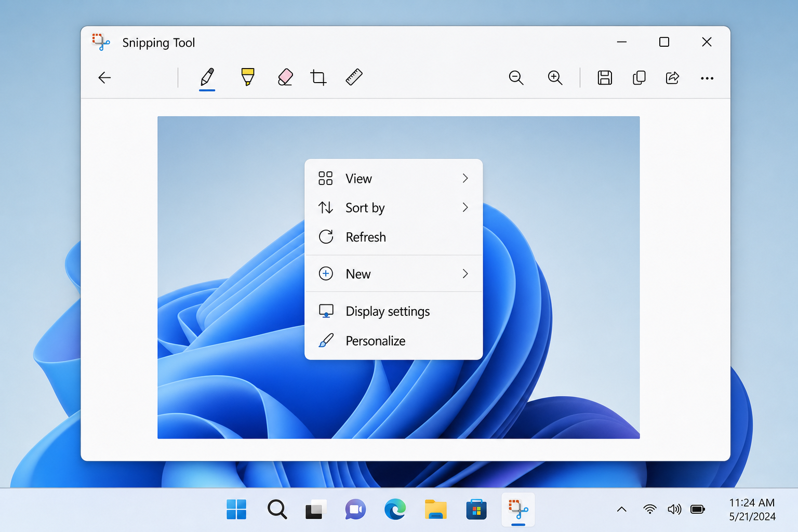The width and height of the screenshot is (798, 532).
Task: Expand the View submenu chevron
Action: point(465,178)
